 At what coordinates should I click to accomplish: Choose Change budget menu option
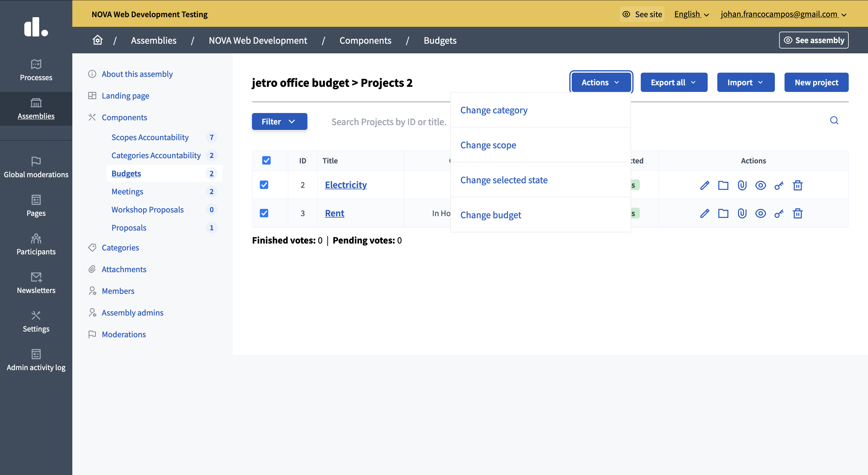pyautogui.click(x=490, y=215)
